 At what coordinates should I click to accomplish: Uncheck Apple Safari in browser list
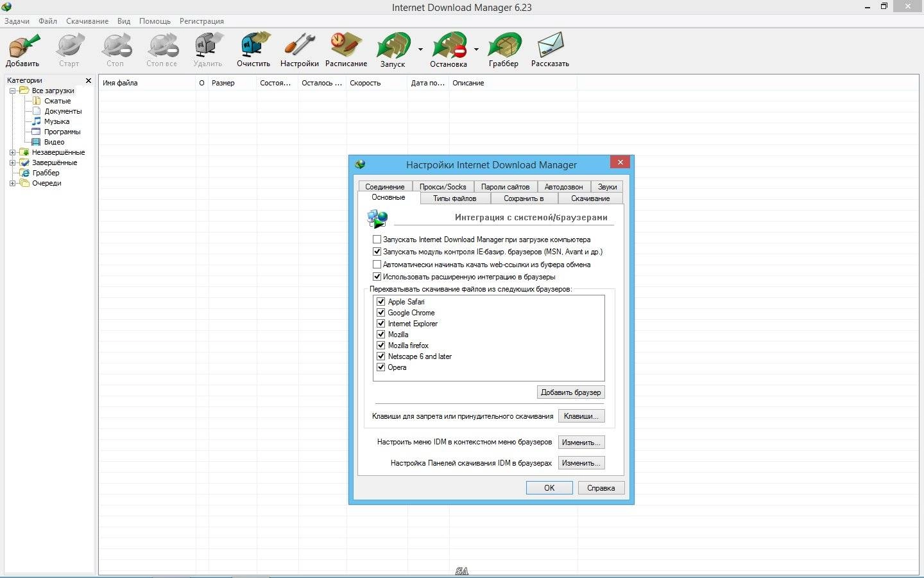[381, 302]
